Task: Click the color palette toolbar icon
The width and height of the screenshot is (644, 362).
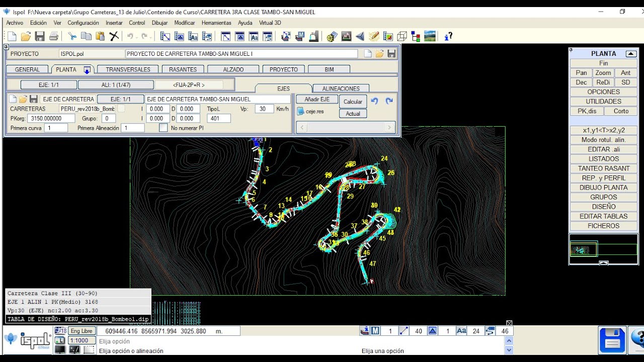Action: (x=388, y=36)
